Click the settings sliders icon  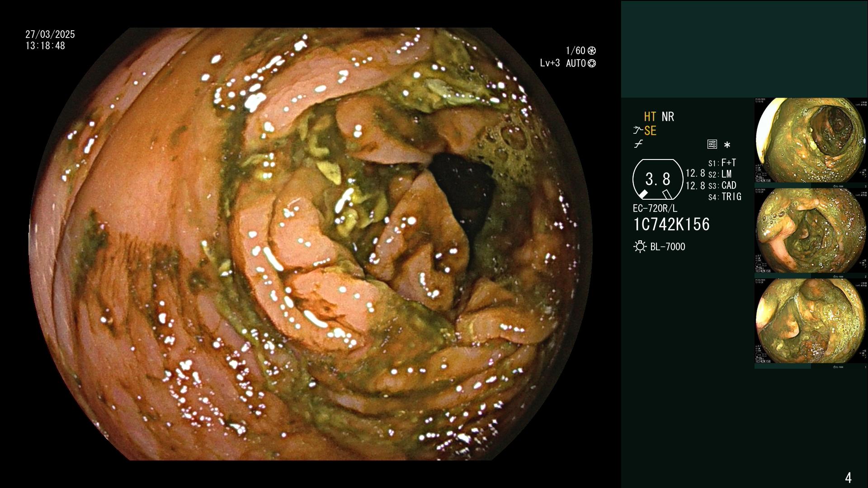712,145
